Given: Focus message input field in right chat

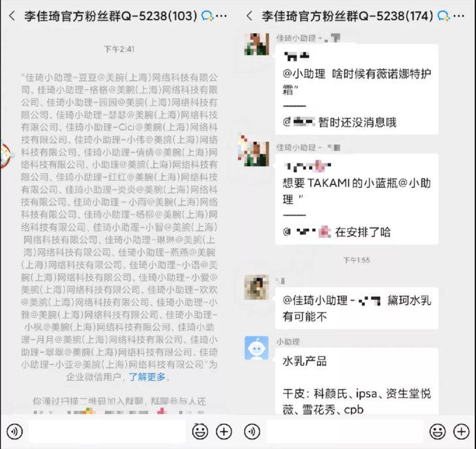Looking at the screenshot, I should coord(345,431).
